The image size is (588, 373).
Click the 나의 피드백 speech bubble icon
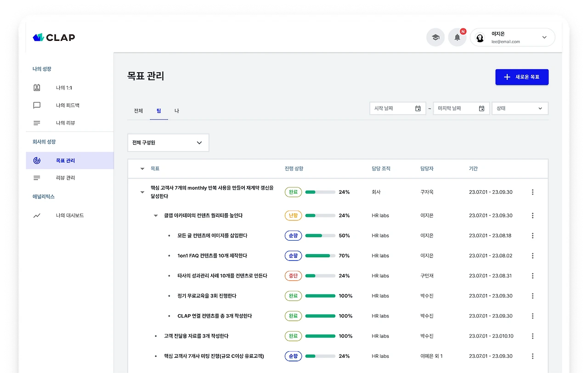click(37, 105)
